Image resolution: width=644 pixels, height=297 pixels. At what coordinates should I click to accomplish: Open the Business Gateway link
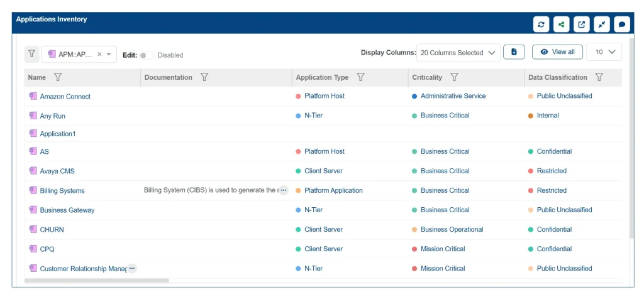pyautogui.click(x=67, y=210)
